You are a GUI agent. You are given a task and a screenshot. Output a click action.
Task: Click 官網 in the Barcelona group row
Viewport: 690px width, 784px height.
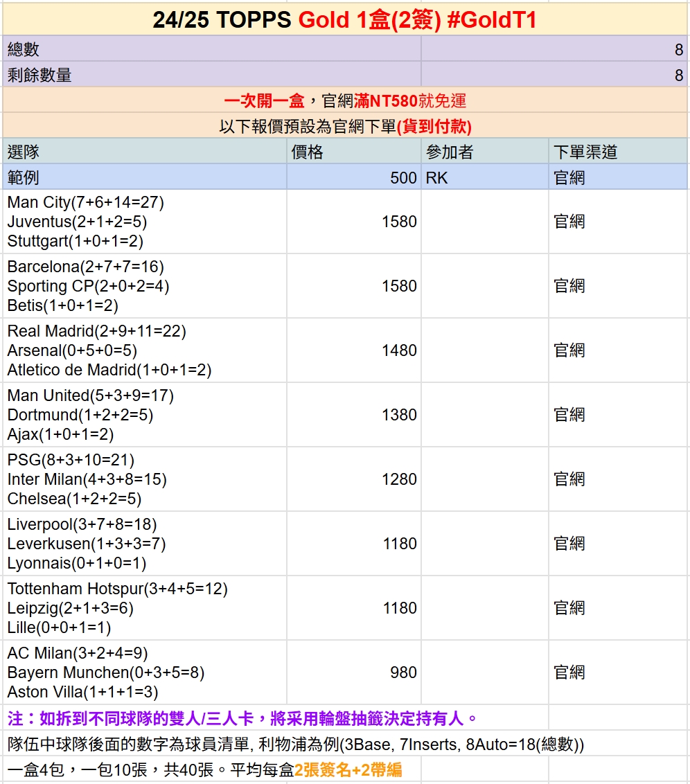[618, 286]
